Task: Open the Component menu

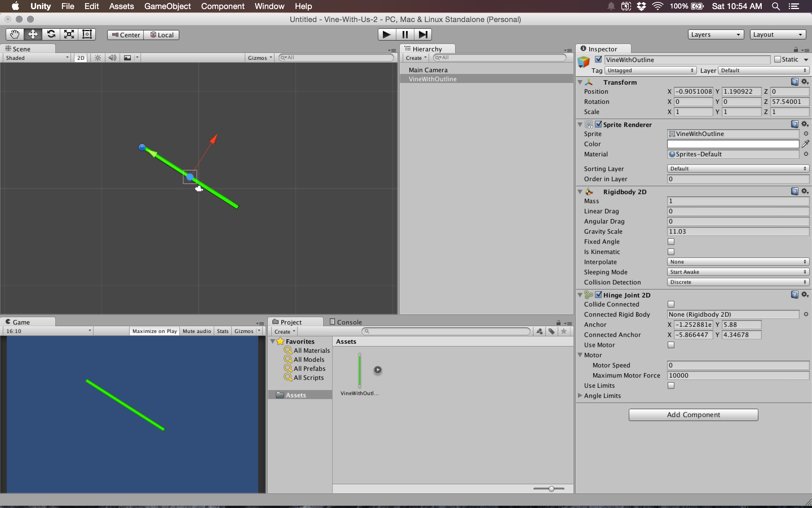Action: [222, 6]
